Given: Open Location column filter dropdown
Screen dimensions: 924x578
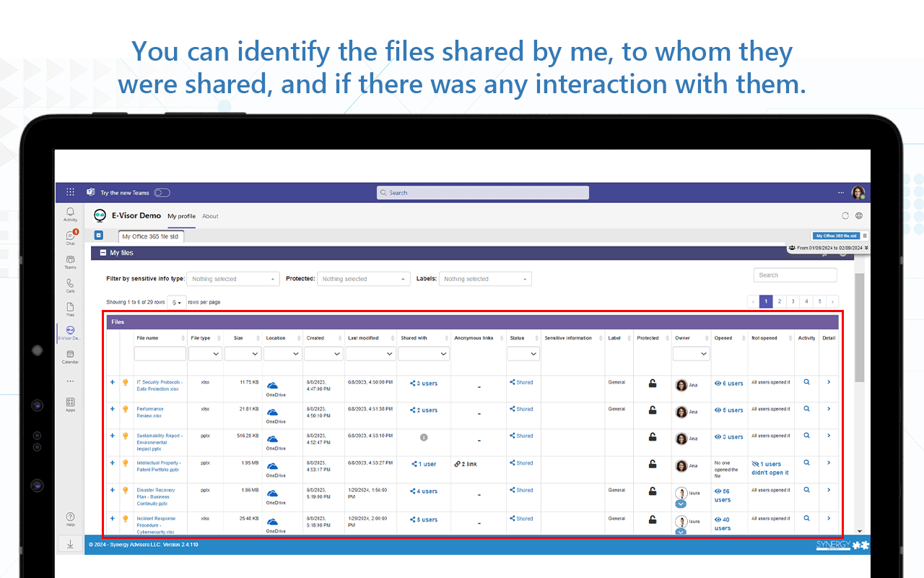Looking at the screenshot, I should [282, 354].
